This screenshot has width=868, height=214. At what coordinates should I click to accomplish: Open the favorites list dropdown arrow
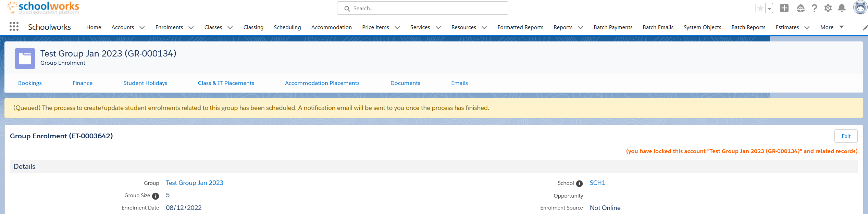(769, 9)
